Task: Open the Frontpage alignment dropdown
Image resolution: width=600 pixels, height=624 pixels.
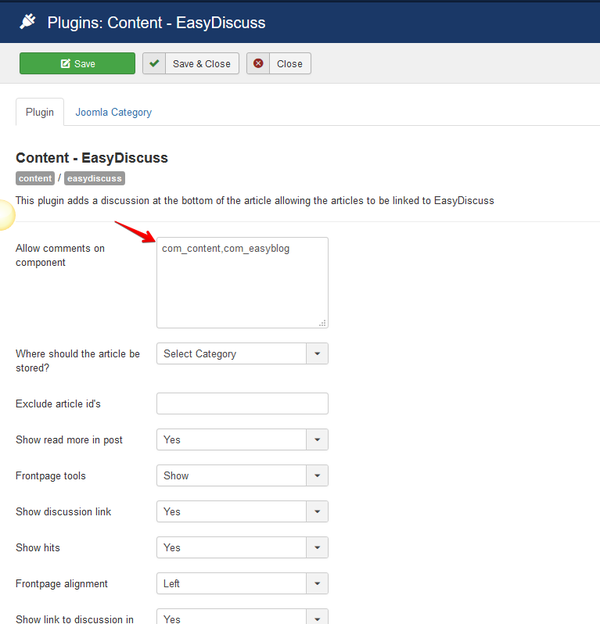Action: (x=242, y=583)
